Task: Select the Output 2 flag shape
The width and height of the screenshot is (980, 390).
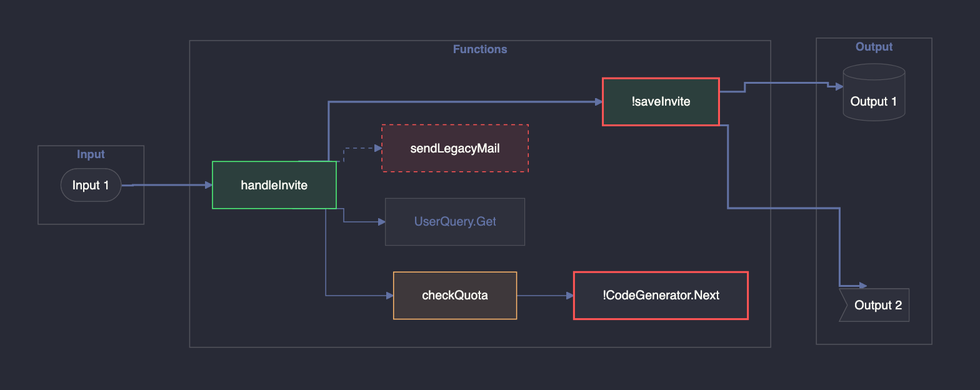Action: click(x=874, y=305)
